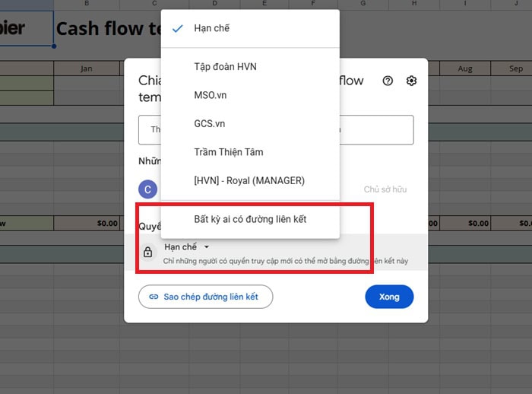Click the "Cash flow" title cell
This screenshot has height=394, width=532.
point(106,29)
